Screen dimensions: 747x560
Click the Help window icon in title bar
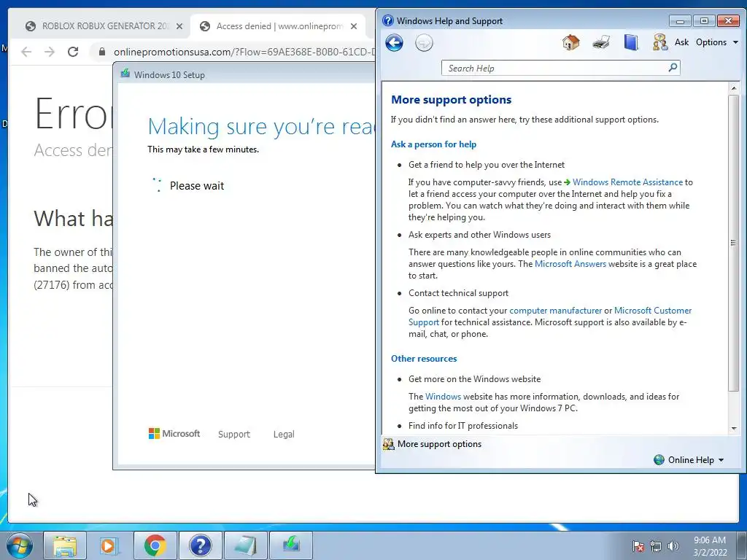388,20
